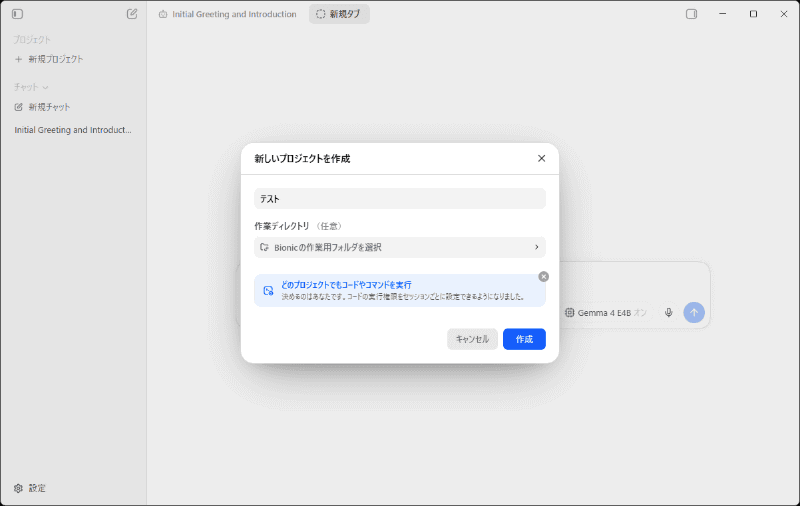Viewport: 800px width, 506px height.
Task: Click the pencil icon beside 新規チャット
Action: click(x=18, y=107)
